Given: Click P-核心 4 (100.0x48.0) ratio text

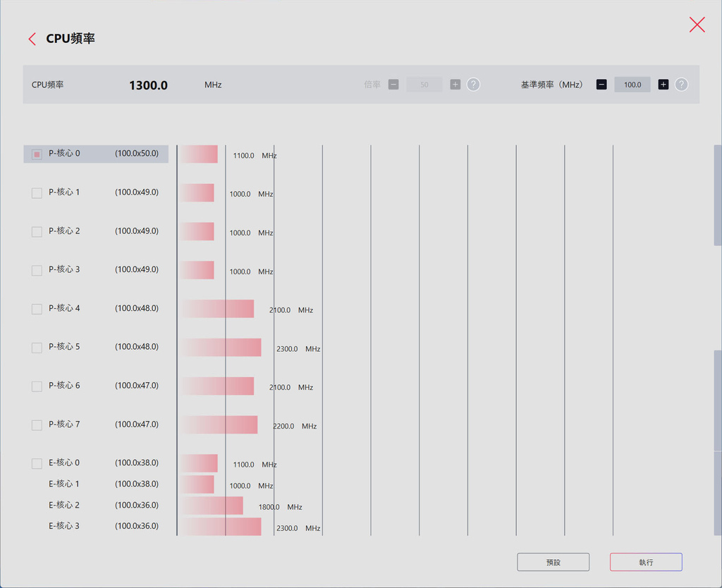Looking at the screenshot, I should [x=137, y=308].
